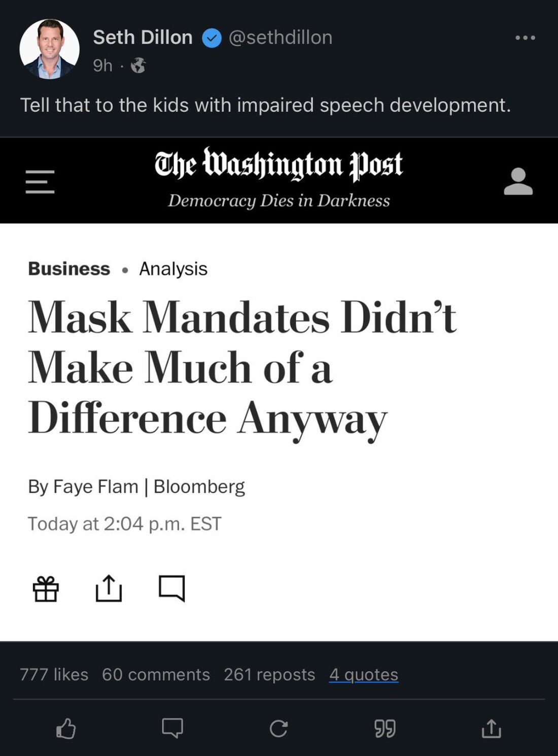The image size is (558, 756).
Task: Open the Mask Mandates article headline
Action: point(242,367)
